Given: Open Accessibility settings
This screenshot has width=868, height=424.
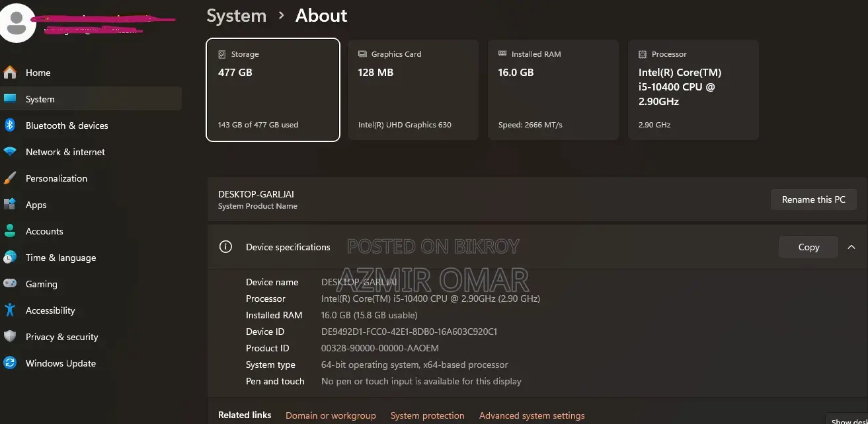Looking at the screenshot, I should (x=92, y=310).
